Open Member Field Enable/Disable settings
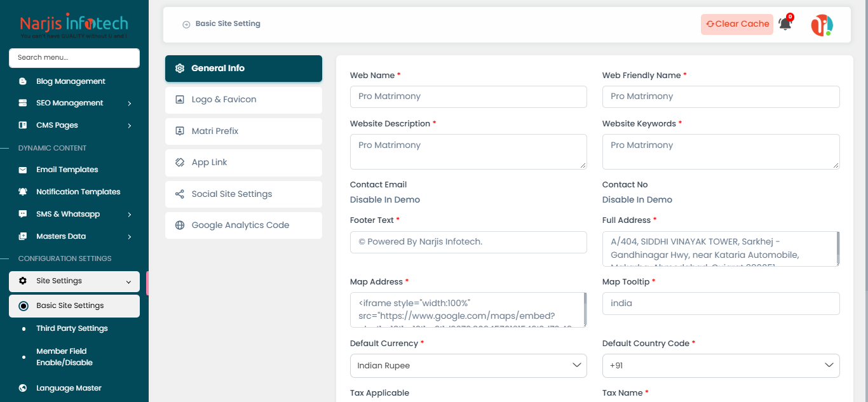The image size is (868, 402). [64, 357]
